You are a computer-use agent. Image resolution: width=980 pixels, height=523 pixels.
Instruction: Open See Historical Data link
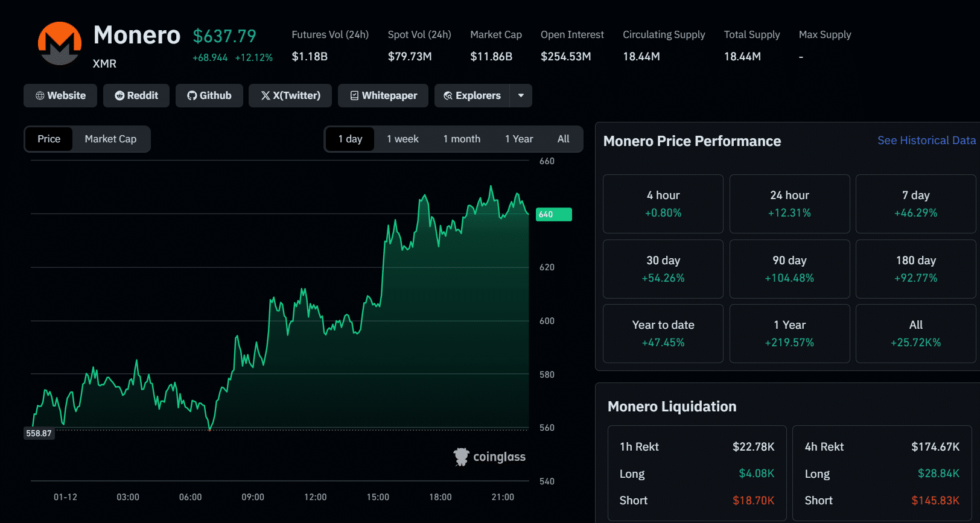tap(926, 141)
